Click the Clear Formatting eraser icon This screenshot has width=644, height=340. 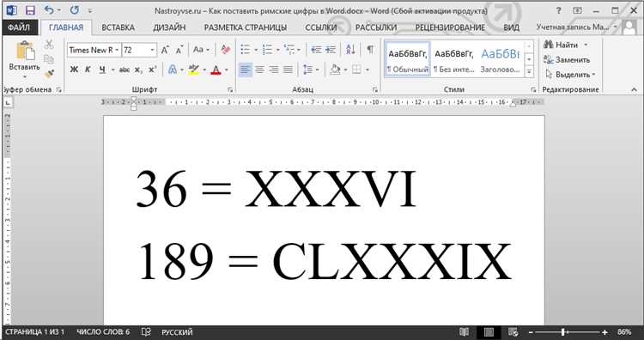226,50
